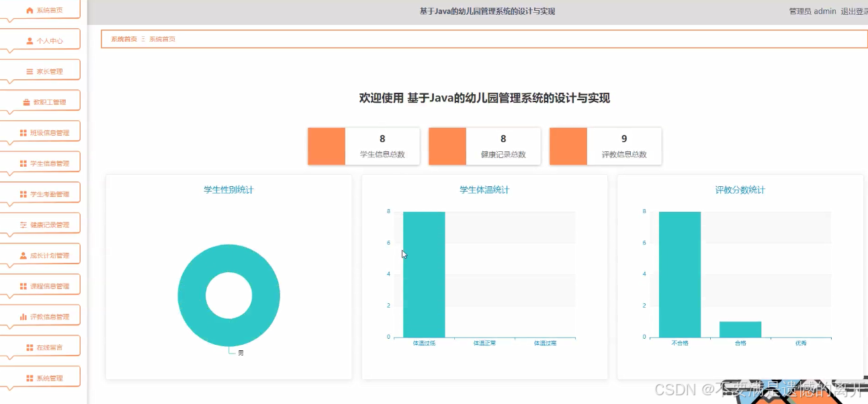Click the list icon beside 家长管理
Viewport: 868px width, 404px height.
(30, 72)
